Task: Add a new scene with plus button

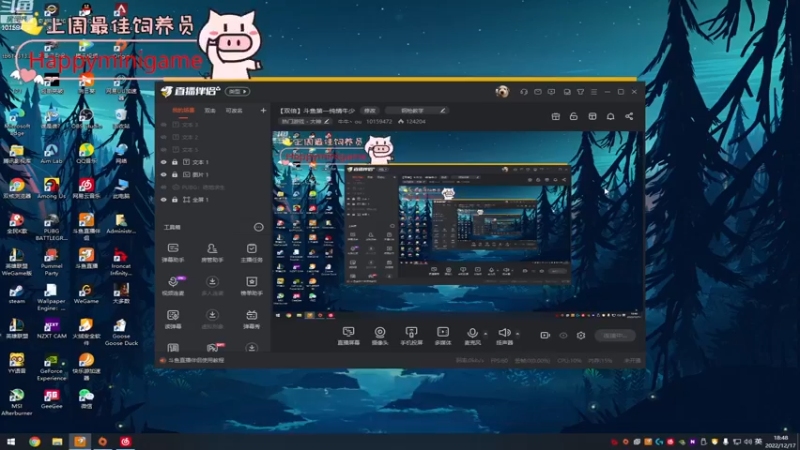Action: click(263, 110)
